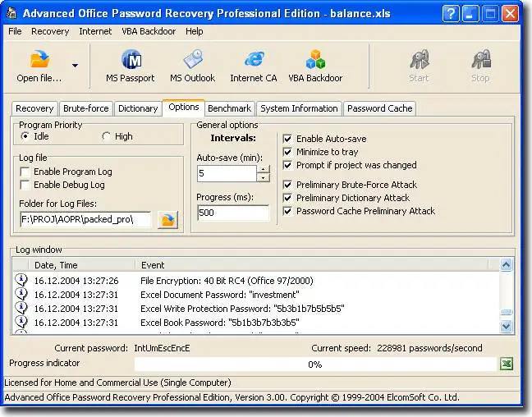This screenshot has height=417, width=532.
Task: Click log window scroll up arrow
Action: pyautogui.click(x=506, y=264)
